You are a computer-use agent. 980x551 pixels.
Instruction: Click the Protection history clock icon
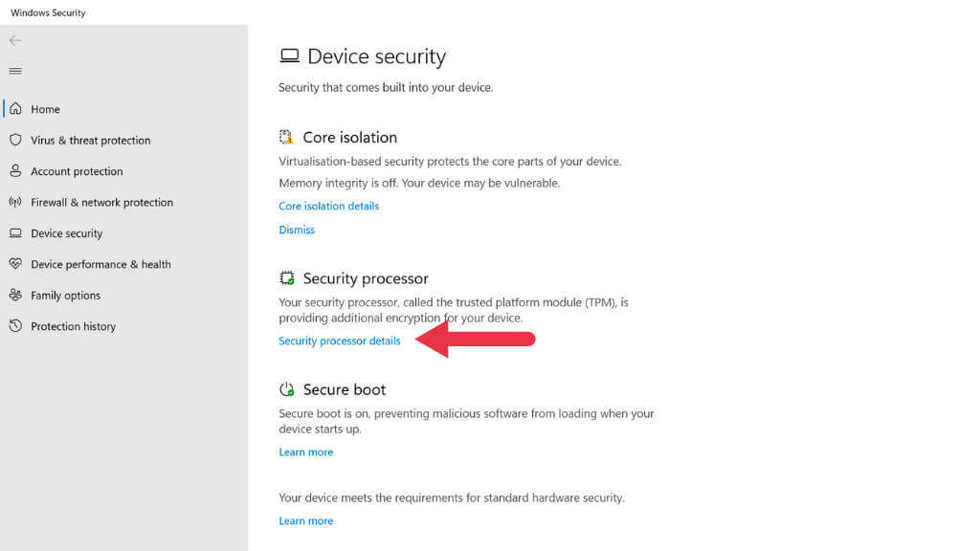click(15, 326)
